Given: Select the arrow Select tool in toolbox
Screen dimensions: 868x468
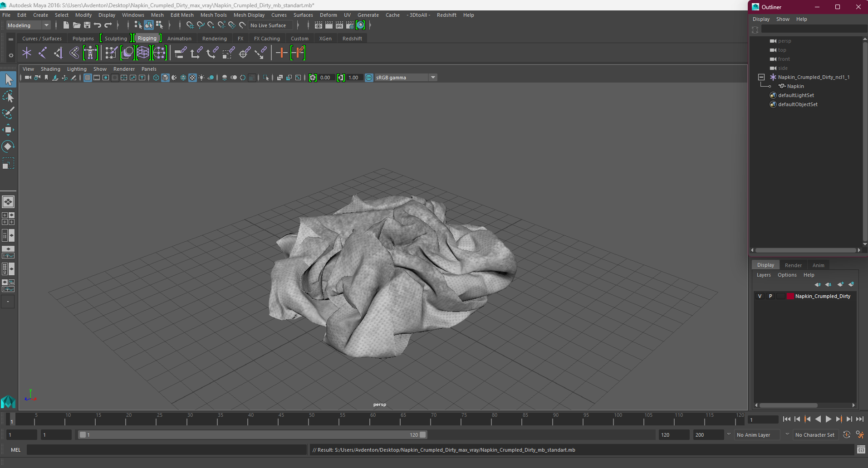Looking at the screenshot, I should click(8, 80).
